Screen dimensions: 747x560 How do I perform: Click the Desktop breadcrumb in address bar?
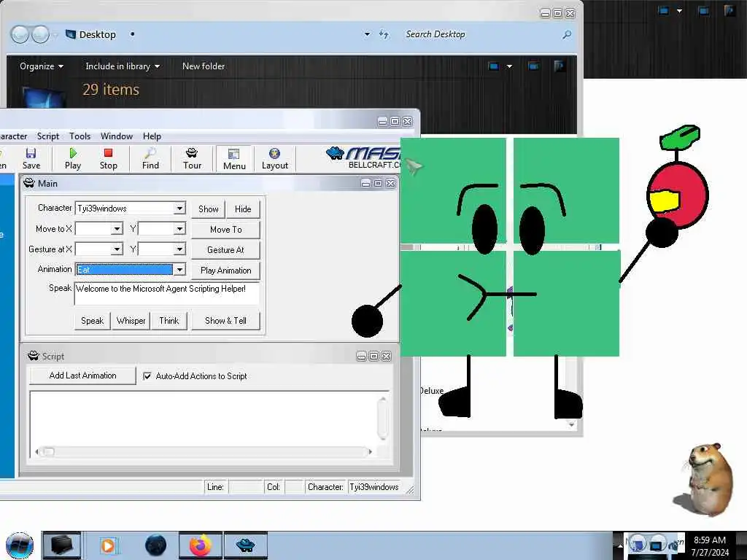(97, 34)
